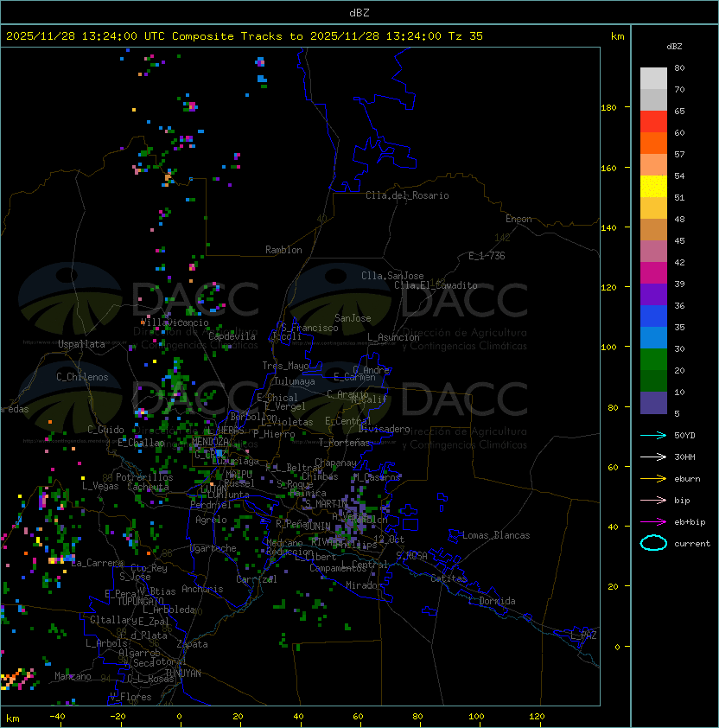The height and width of the screenshot is (728, 719).
Task: Click the yellow eburn arrow legend icon
Action: coord(653,478)
